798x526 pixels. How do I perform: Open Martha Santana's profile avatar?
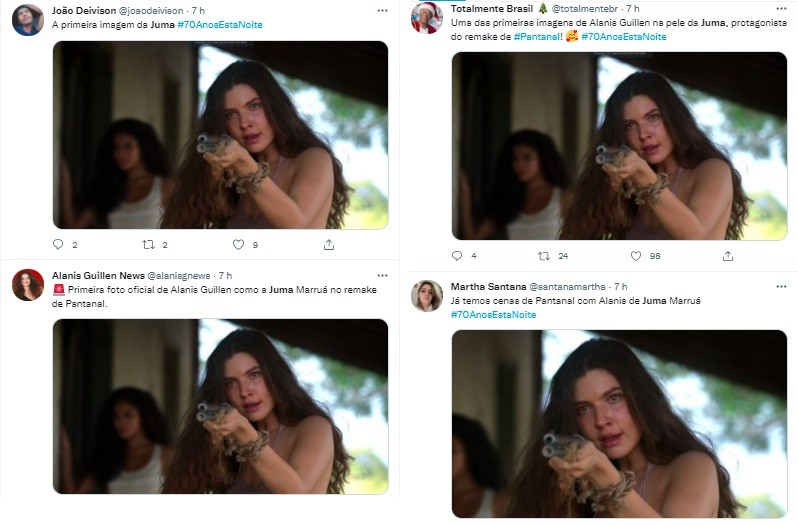(x=427, y=296)
